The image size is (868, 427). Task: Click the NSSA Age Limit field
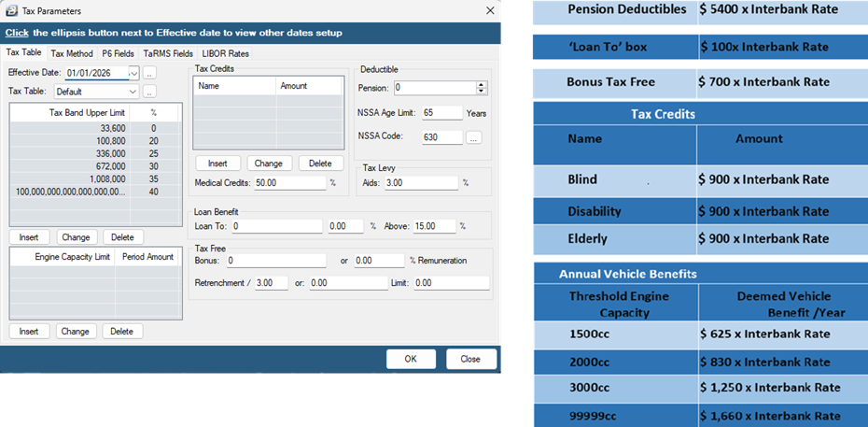click(441, 113)
